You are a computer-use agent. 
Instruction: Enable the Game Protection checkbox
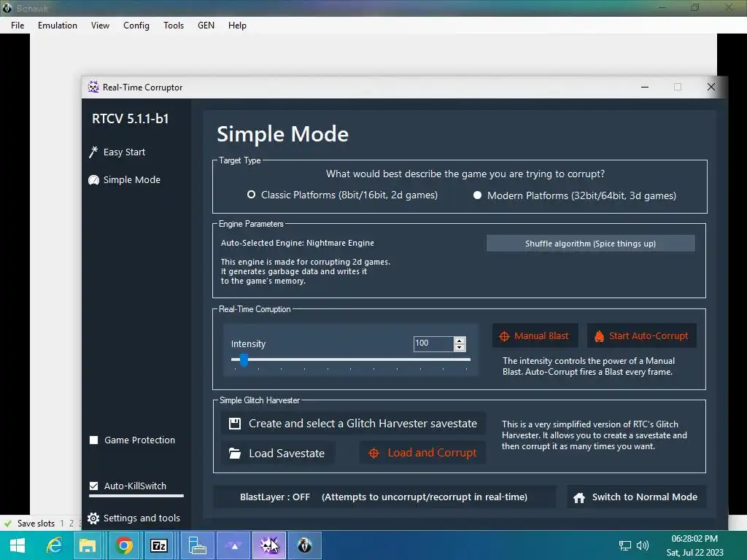[x=94, y=440]
